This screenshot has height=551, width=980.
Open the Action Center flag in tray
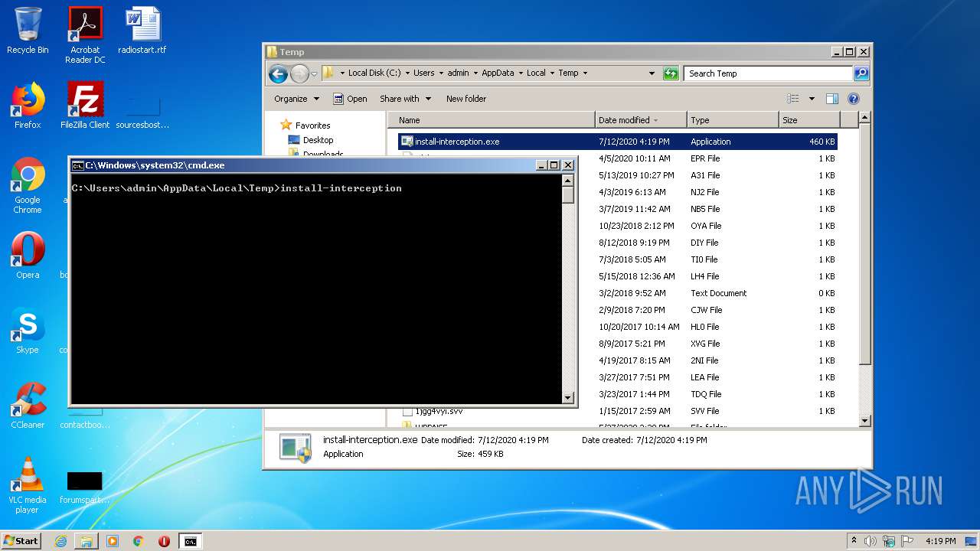point(908,541)
